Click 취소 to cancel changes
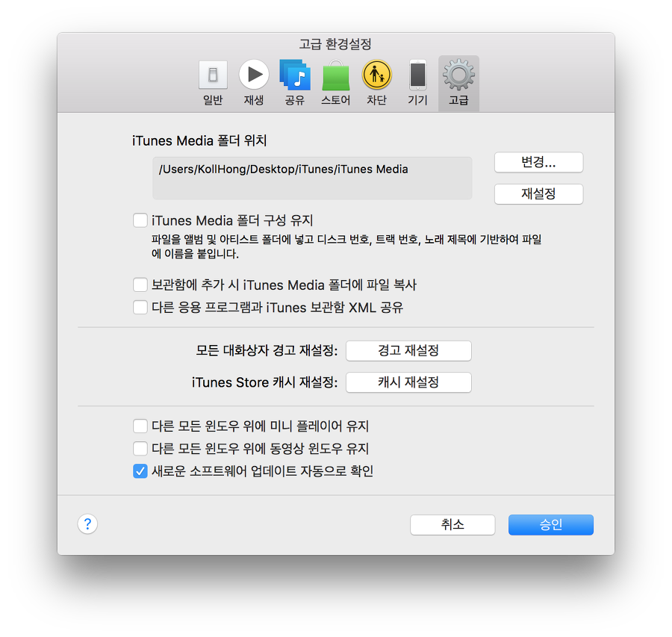The image size is (672, 637). pos(452,525)
